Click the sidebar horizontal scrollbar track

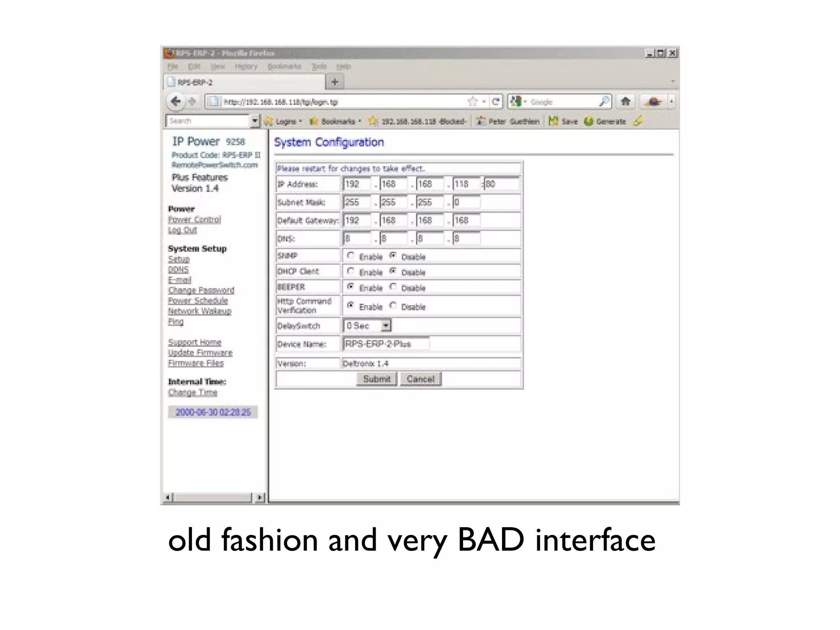point(212,498)
